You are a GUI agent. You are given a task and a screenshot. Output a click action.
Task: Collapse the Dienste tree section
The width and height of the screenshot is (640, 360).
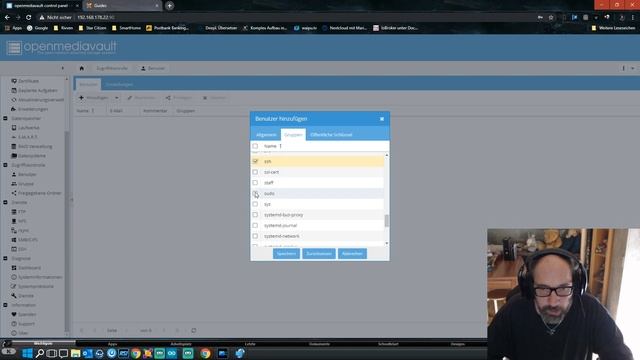[5, 202]
